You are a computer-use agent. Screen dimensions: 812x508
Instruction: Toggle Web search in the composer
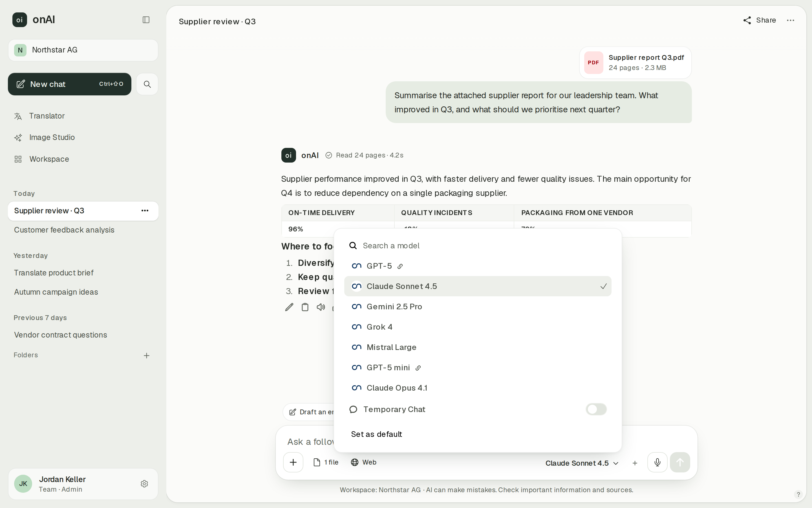pyautogui.click(x=364, y=462)
